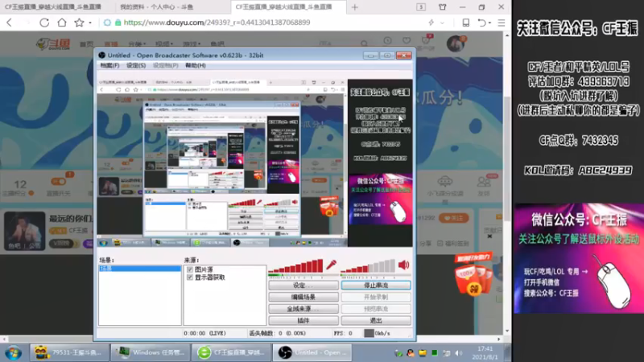Click the browser address bar URL
Viewport: 644px width, 362px height.
click(x=217, y=23)
